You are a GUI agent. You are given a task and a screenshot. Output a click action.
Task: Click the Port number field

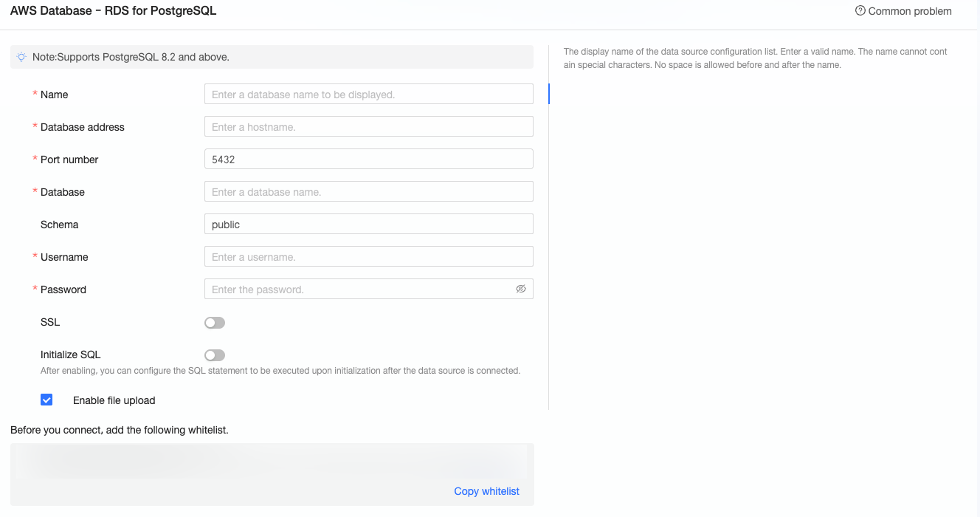369,159
